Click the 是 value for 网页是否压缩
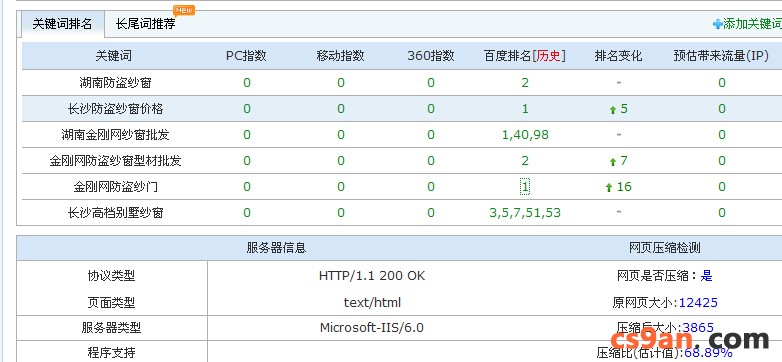 click(707, 276)
